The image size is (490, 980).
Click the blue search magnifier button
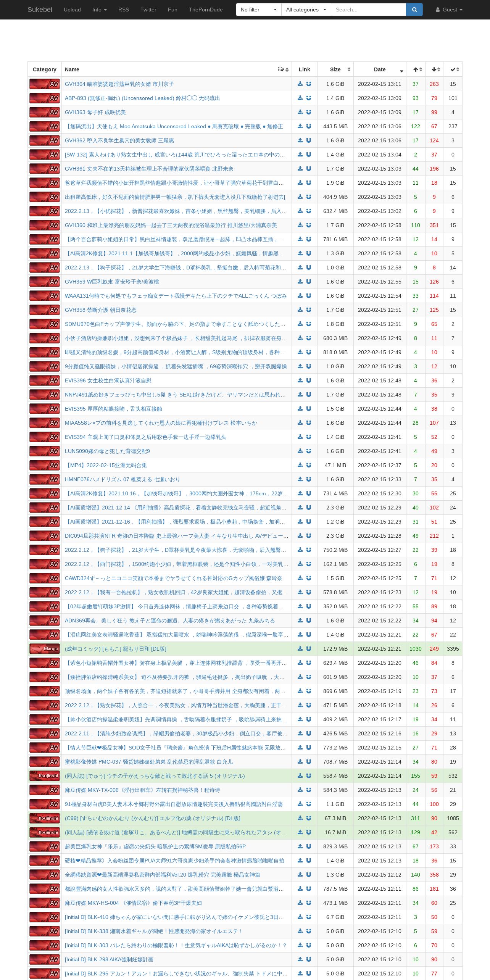[414, 10]
